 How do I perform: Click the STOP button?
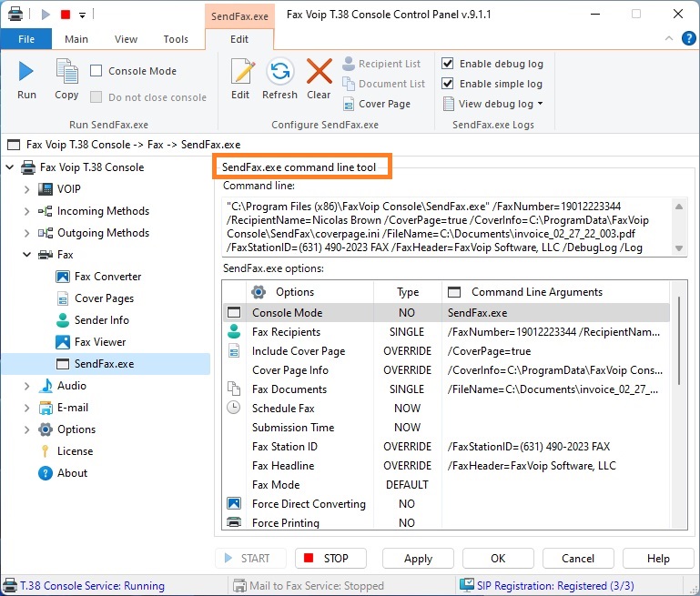click(x=330, y=559)
